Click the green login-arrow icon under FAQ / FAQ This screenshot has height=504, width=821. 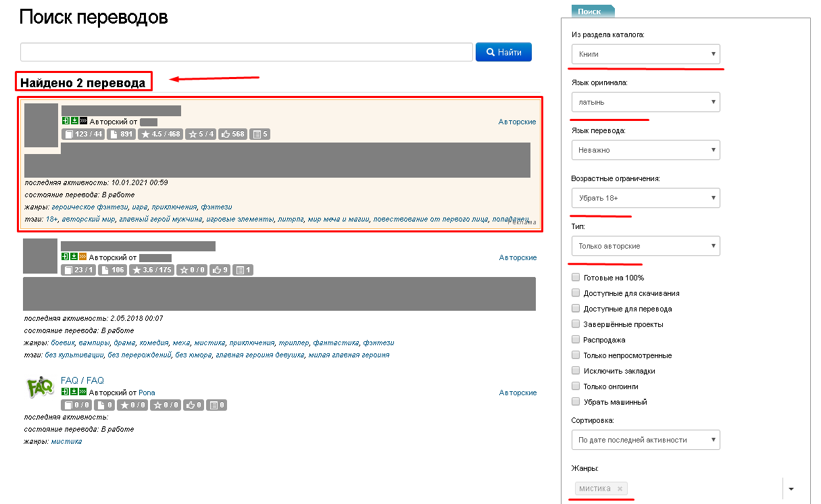click(65, 393)
